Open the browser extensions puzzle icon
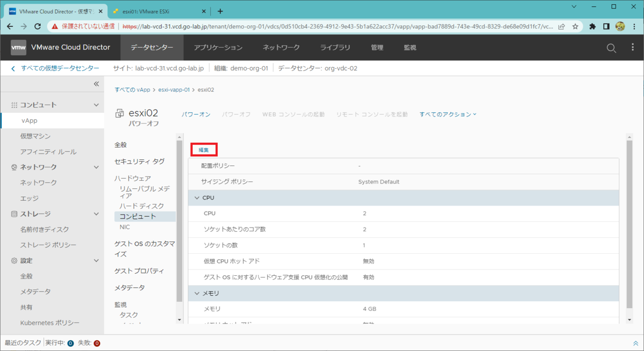The width and height of the screenshot is (644, 351). (592, 26)
